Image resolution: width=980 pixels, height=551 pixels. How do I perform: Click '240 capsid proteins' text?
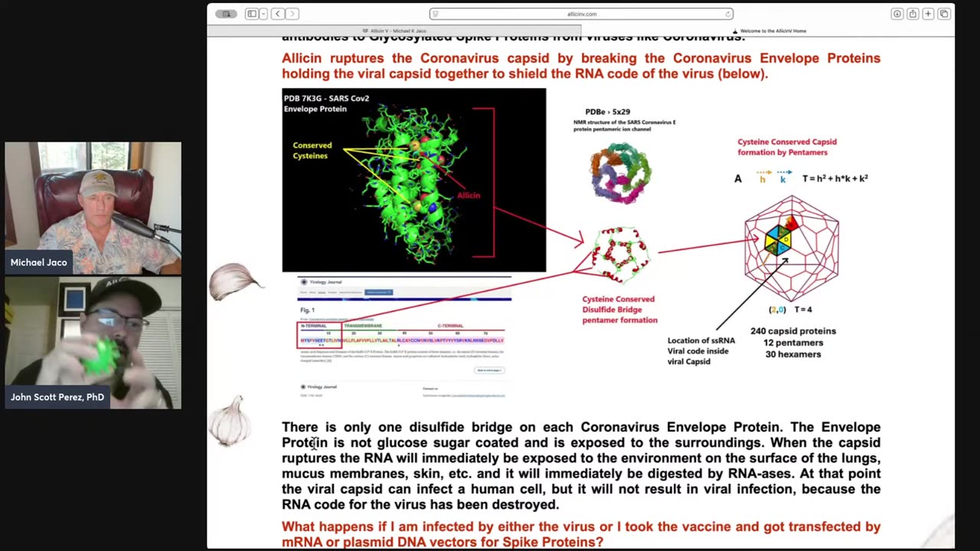click(x=793, y=331)
